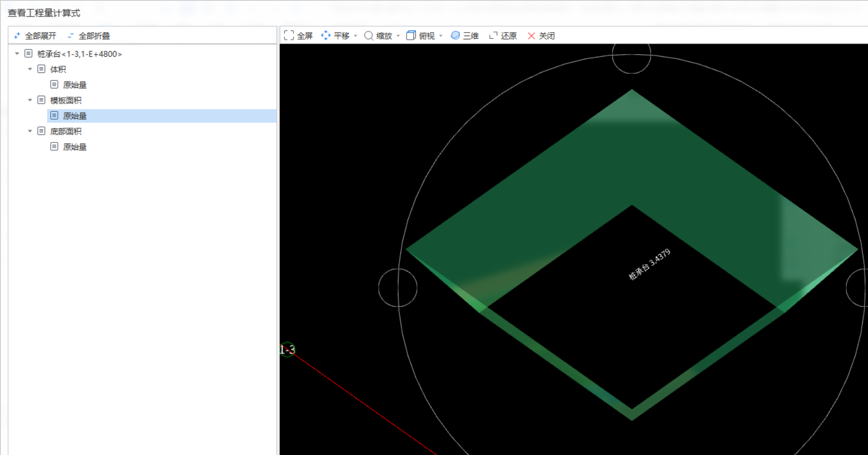Screen dimensions: 868x455
Task: Open the 缩放 dropdown arrow
Action: (398, 36)
